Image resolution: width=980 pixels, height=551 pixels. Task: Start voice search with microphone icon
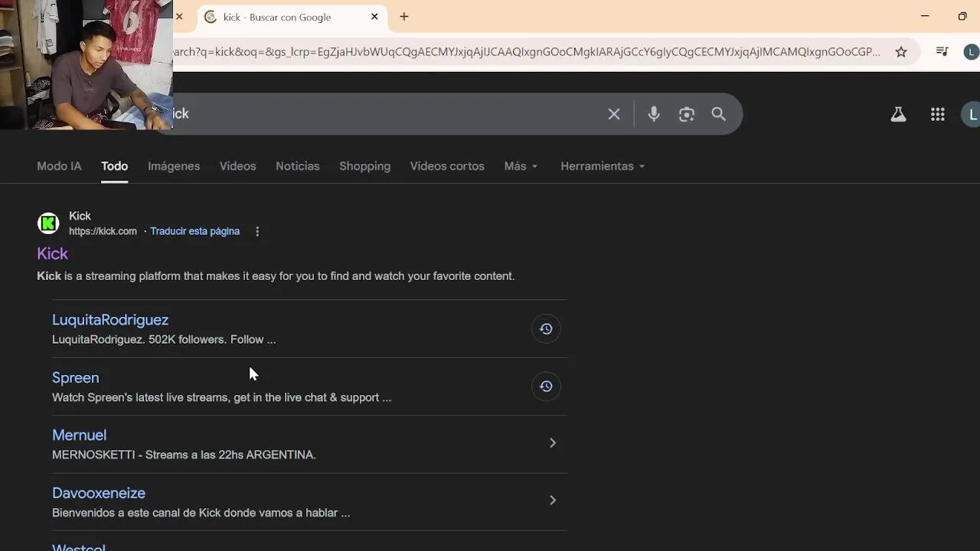(x=654, y=114)
